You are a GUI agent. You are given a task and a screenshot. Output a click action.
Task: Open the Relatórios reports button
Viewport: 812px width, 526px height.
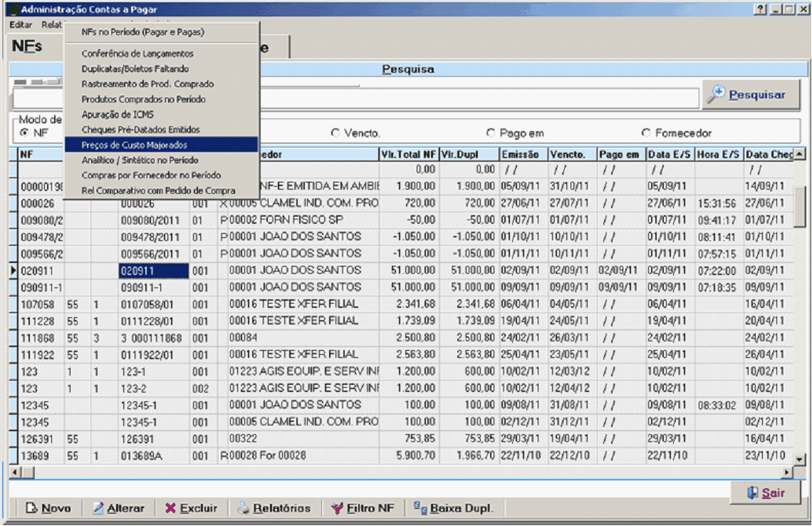coord(274,508)
